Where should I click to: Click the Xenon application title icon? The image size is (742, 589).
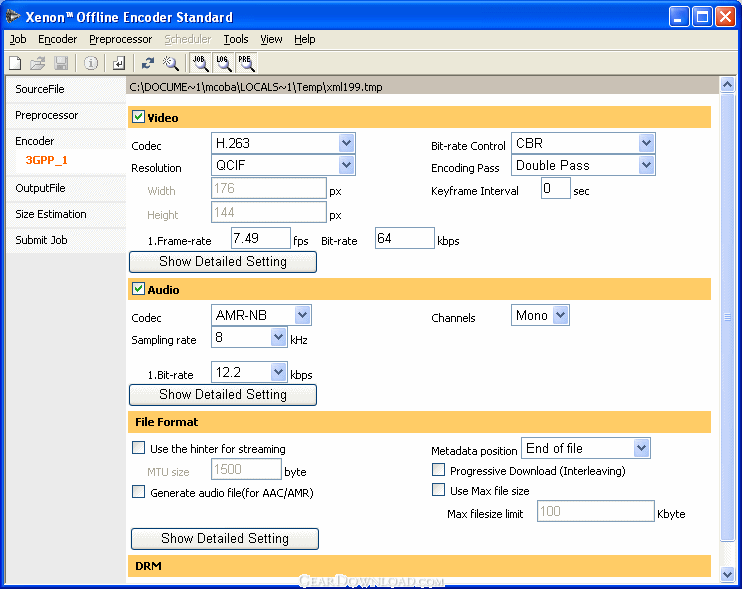tap(13, 17)
